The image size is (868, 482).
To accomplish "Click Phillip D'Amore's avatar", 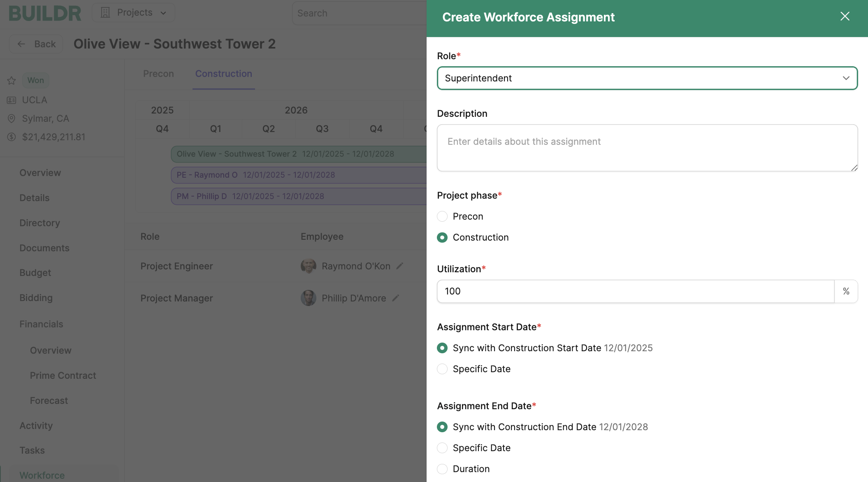I will (x=309, y=298).
